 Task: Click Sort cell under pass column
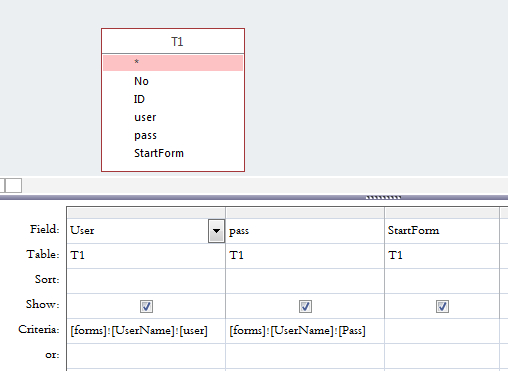coord(305,281)
